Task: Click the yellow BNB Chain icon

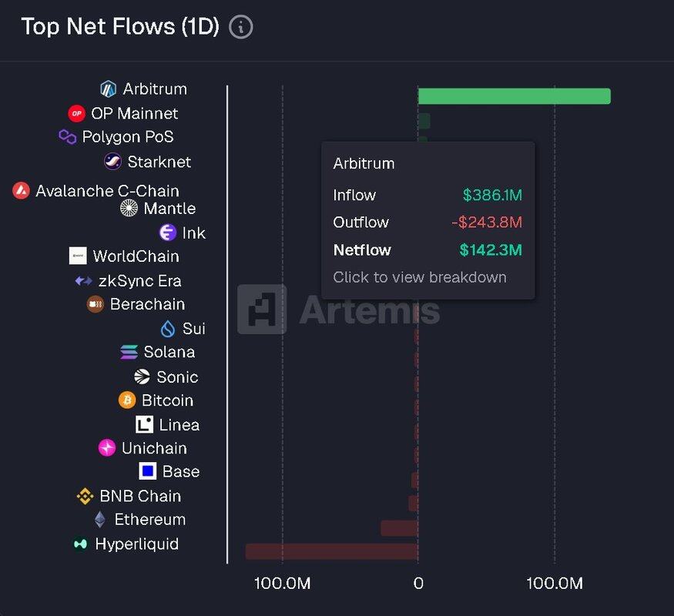Action: point(86,496)
